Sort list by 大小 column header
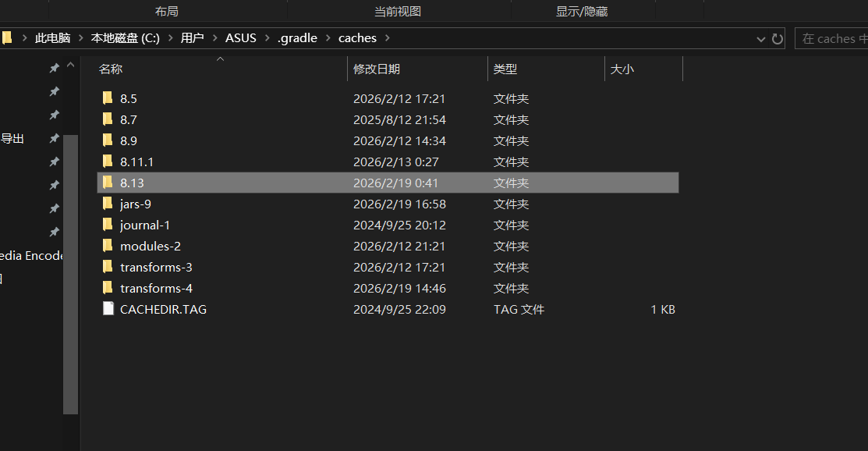The image size is (868, 451). point(622,69)
